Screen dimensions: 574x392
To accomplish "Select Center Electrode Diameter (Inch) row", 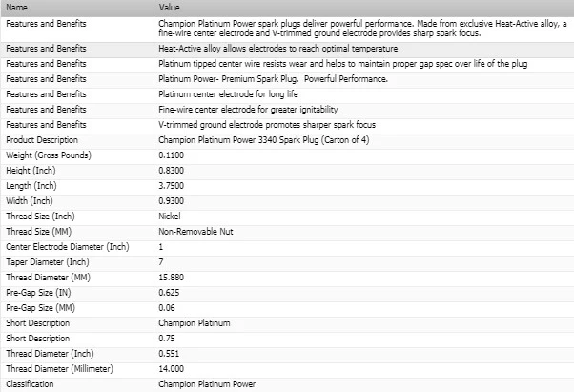I will click(x=287, y=247).
